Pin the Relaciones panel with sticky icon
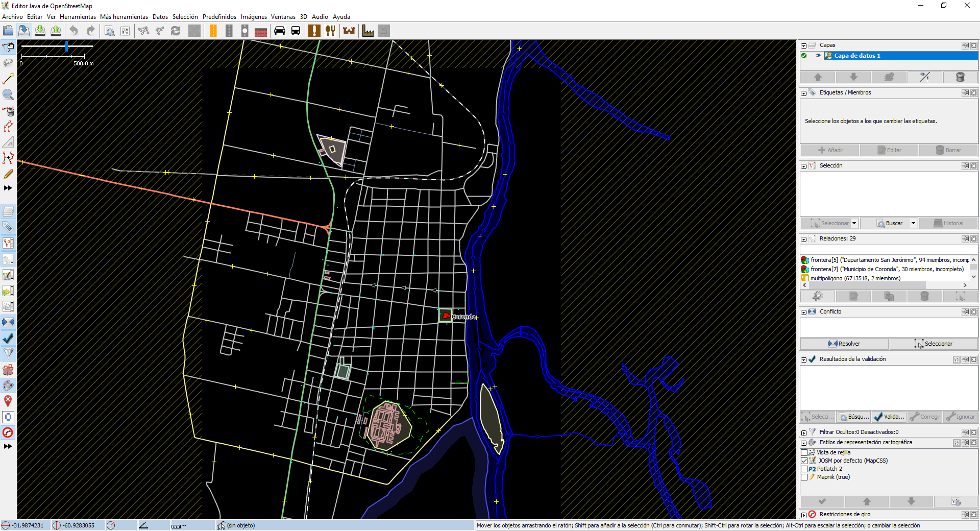 click(965, 239)
